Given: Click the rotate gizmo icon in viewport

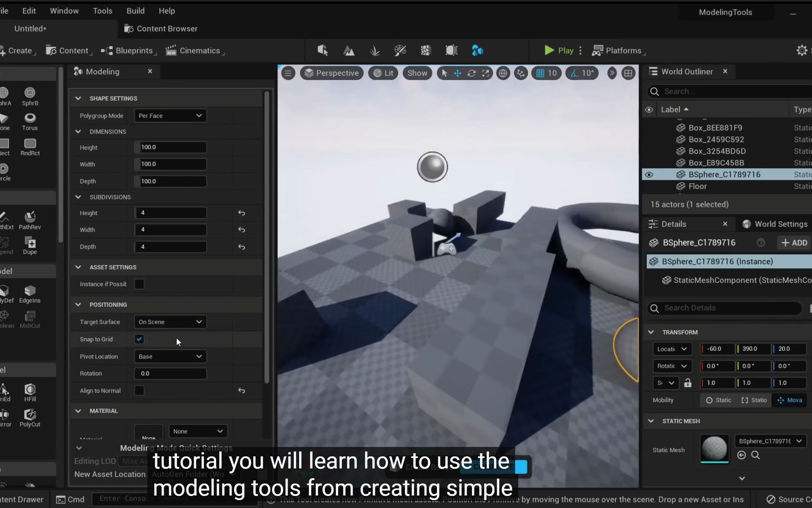Looking at the screenshot, I should coord(472,73).
